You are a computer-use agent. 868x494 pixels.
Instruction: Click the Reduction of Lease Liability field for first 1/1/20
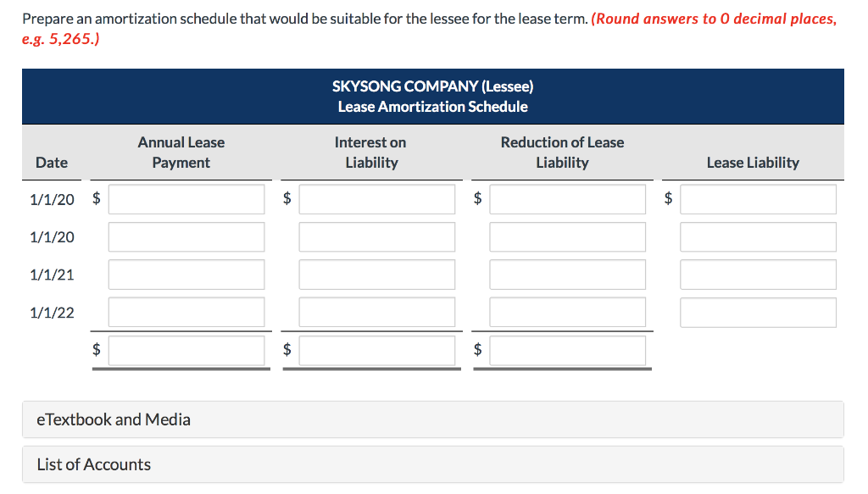coord(566,198)
